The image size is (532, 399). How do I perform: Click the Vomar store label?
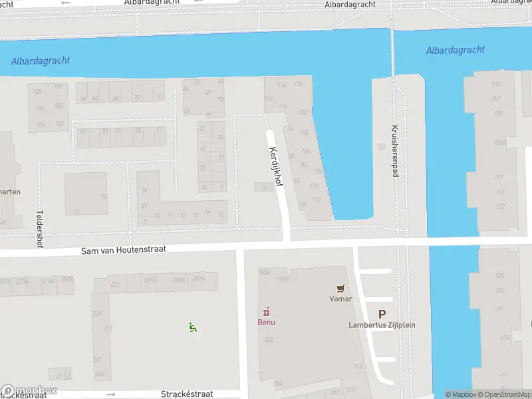click(340, 299)
